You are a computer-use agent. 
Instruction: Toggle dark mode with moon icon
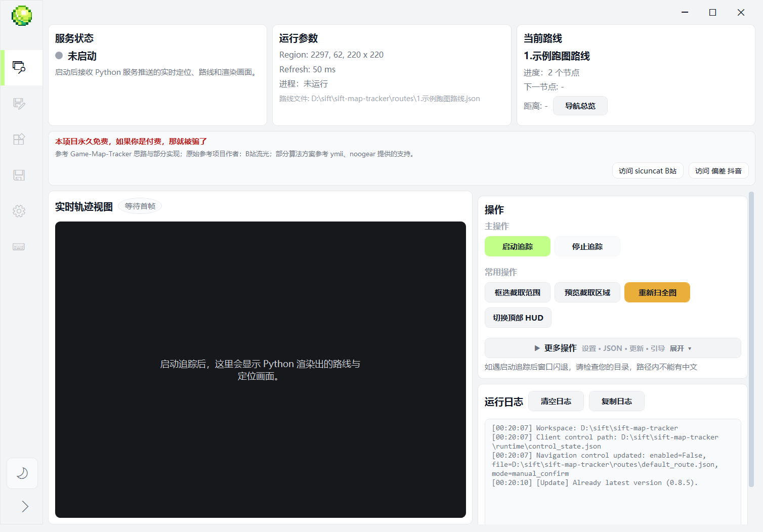tap(22, 473)
